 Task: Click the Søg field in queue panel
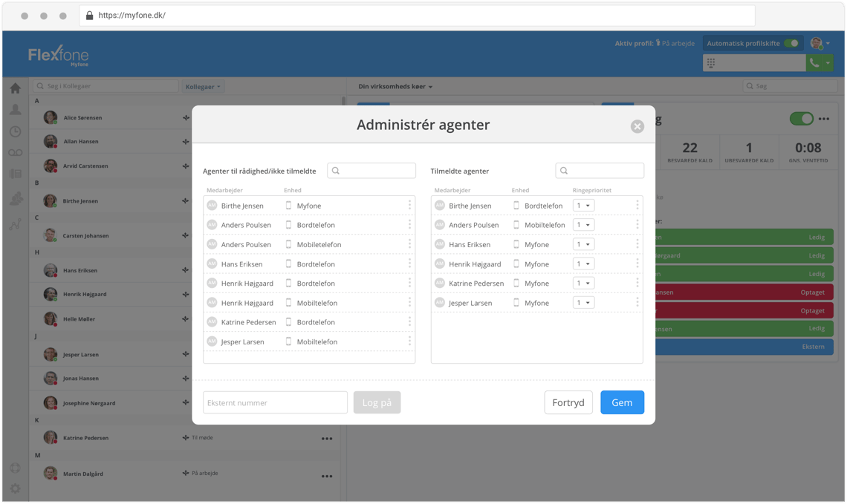(x=791, y=86)
